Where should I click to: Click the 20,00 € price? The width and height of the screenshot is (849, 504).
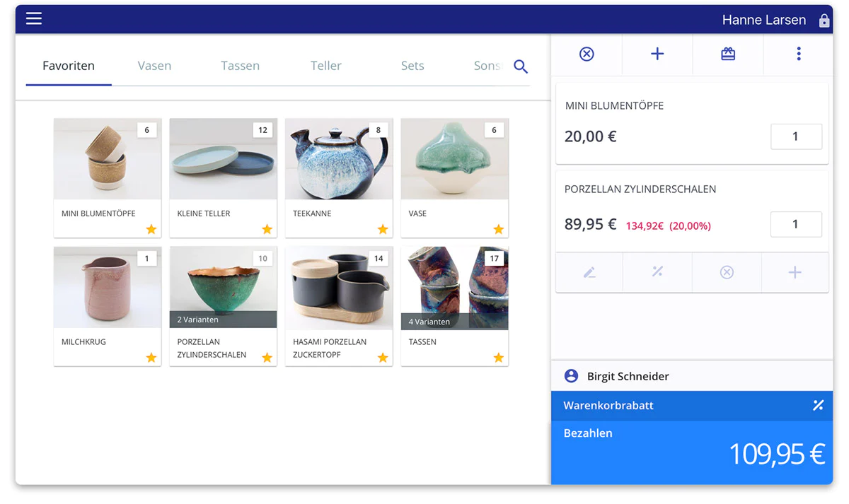coord(591,136)
